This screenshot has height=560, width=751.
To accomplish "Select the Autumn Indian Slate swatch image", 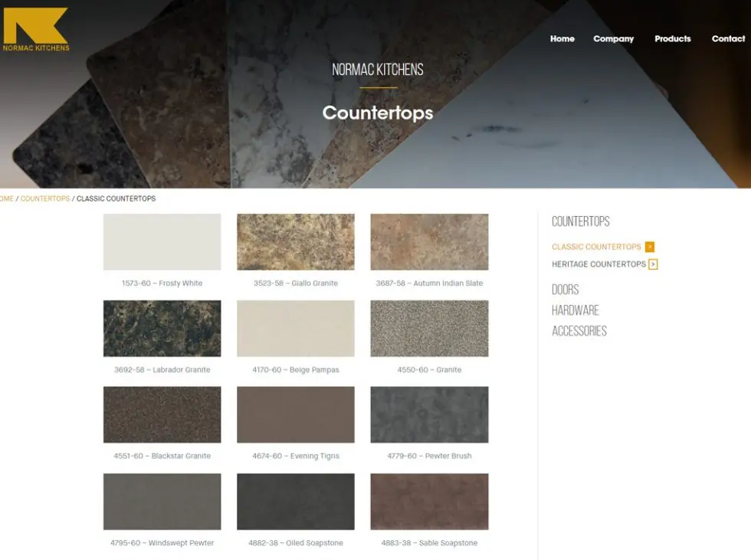I will [429, 242].
